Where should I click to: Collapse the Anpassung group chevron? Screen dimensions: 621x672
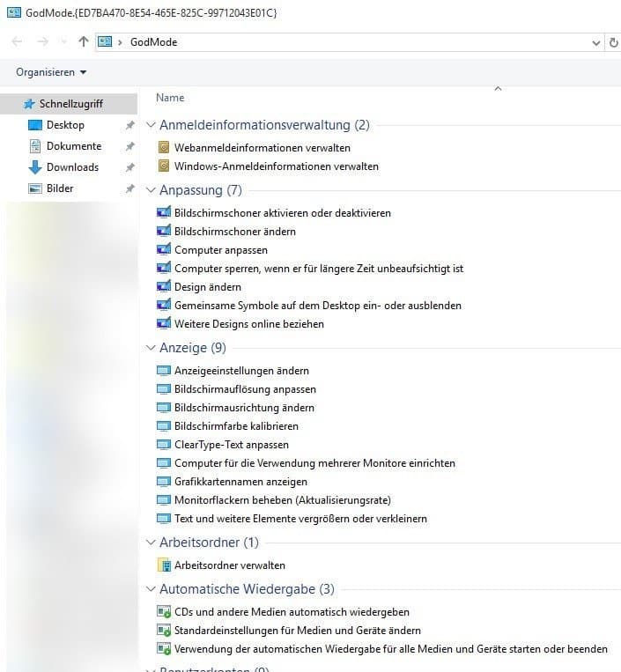[x=151, y=190]
